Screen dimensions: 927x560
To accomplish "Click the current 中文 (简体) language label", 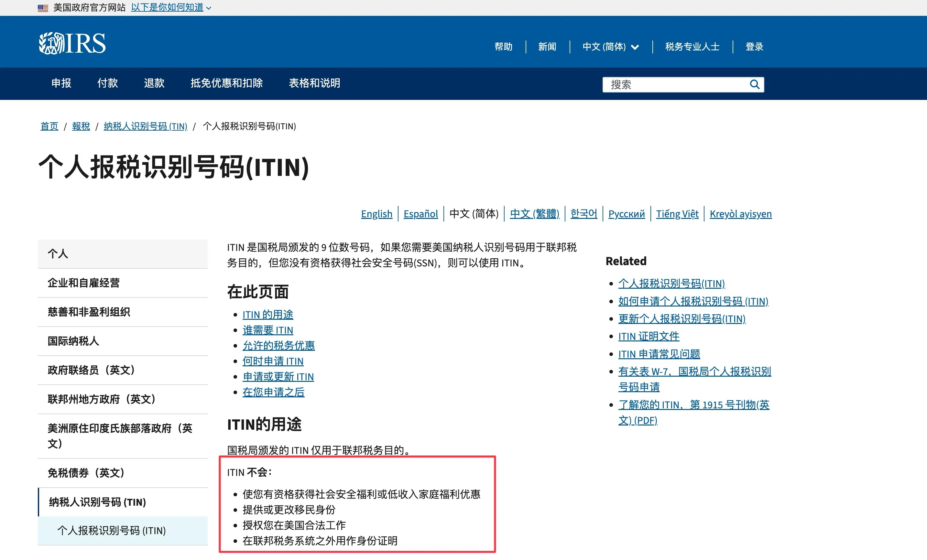I will pyautogui.click(x=474, y=214).
